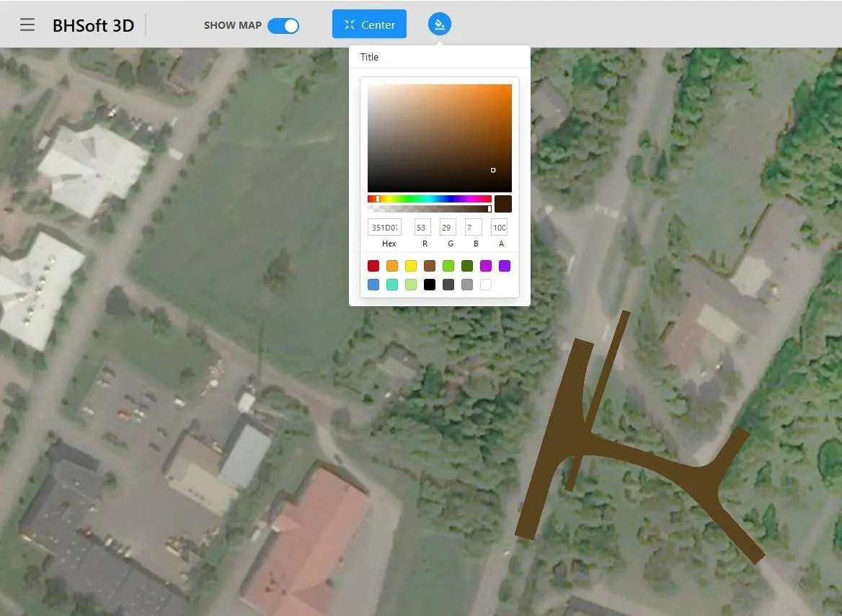
Task: Choose the white preset swatch
Action: point(486,285)
